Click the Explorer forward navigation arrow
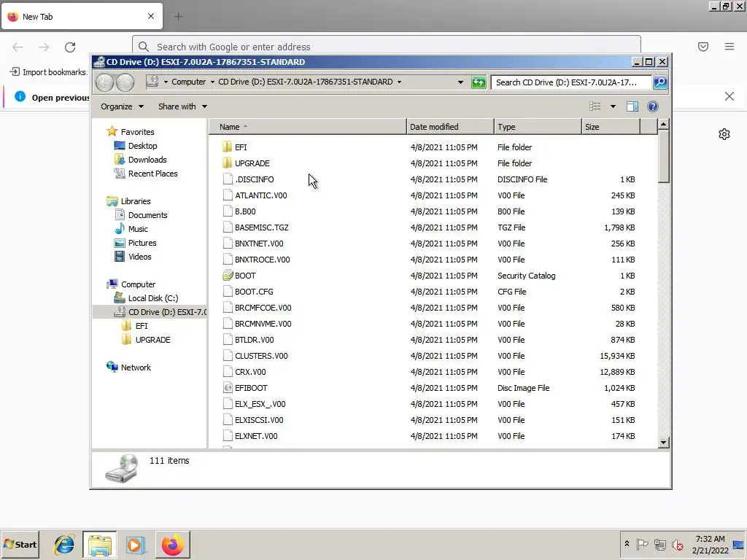This screenshot has width=747, height=560. 125,82
